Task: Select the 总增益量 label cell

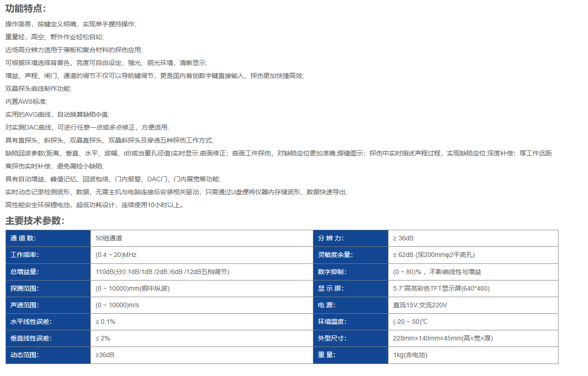Action: click(x=48, y=272)
